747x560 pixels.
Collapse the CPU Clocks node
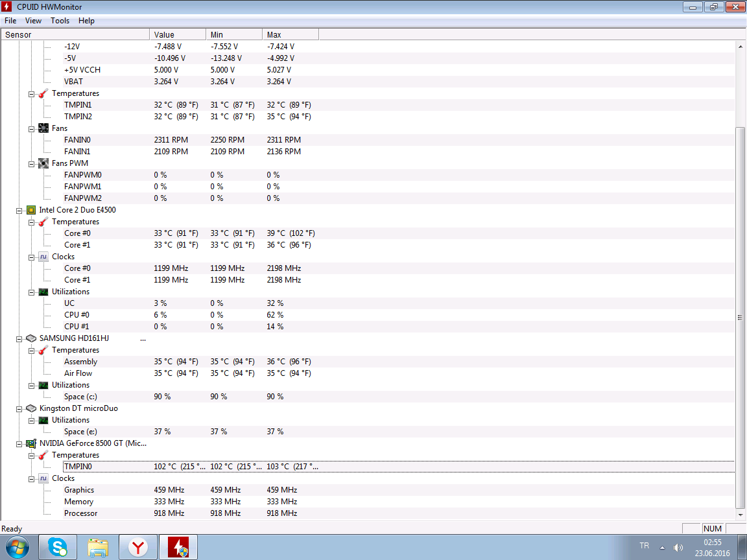(31, 257)
